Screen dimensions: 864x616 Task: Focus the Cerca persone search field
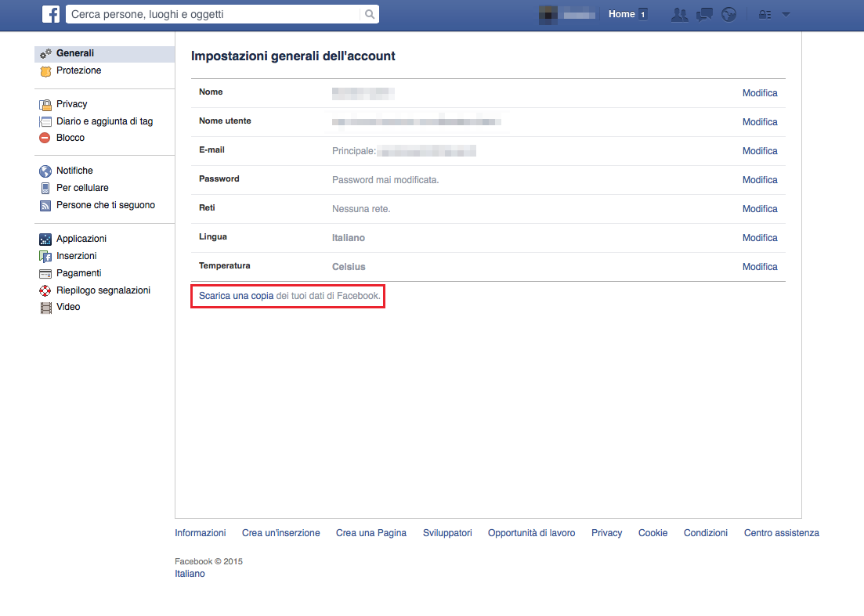[x=213, y=14]
